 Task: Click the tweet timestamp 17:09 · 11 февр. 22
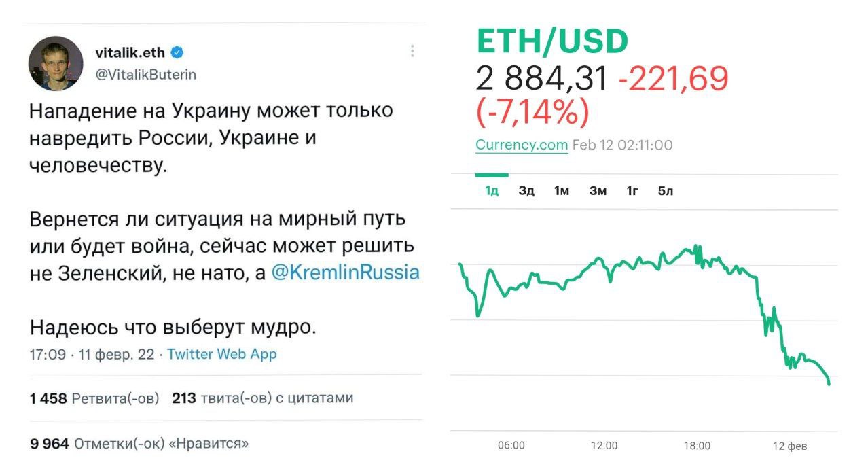[x=93, y=354]
